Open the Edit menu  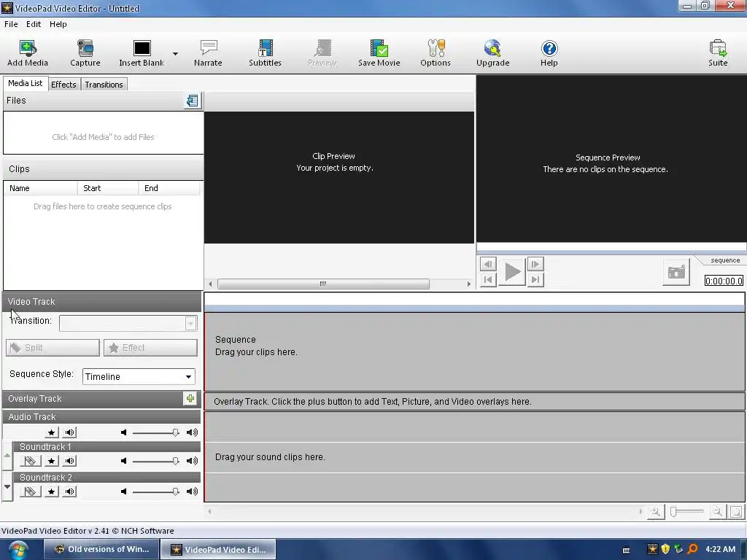34,24
